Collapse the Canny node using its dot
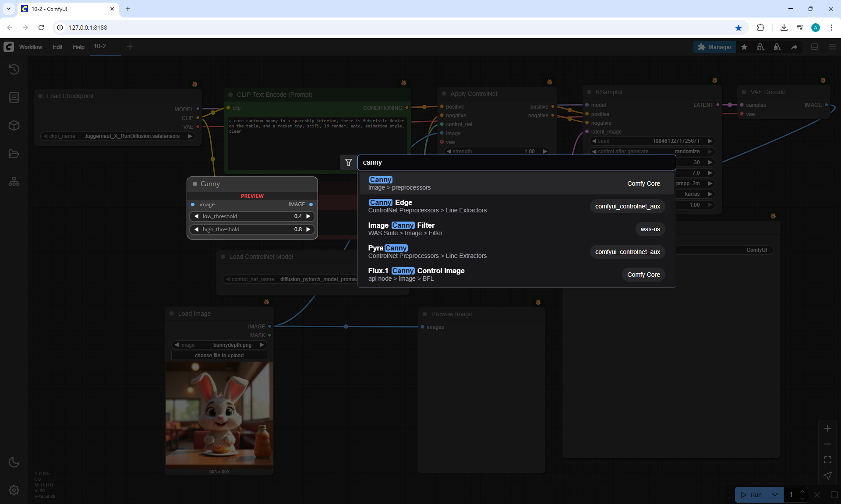The image size is (841, 504). 195,184
